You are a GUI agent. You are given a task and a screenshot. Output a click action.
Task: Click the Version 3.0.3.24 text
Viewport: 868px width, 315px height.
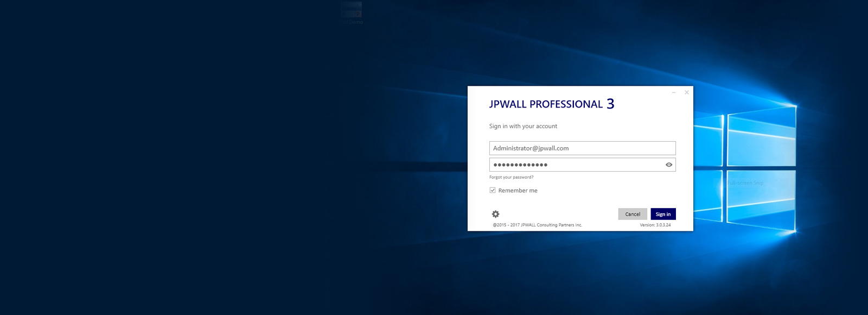(655, 225)
